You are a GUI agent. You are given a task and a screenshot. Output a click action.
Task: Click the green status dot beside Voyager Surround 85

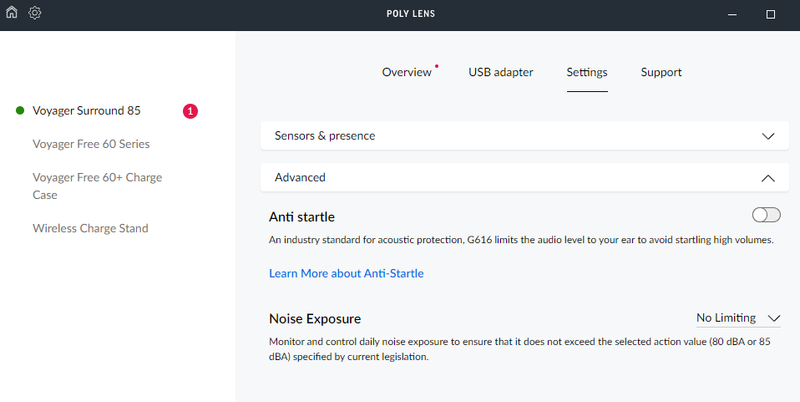[x=20, y=110]
